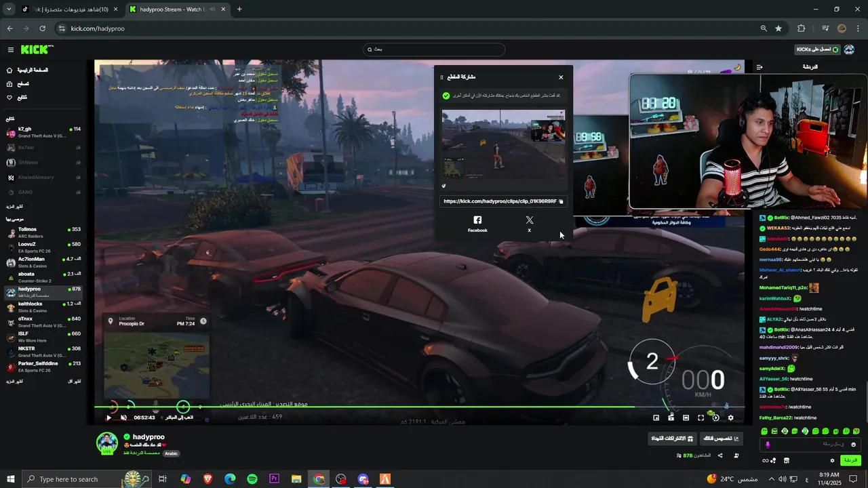The height and width of the screenshot is (488, 868).
Task: Click the stream progress bar
Action: click(x=419, y=407)
